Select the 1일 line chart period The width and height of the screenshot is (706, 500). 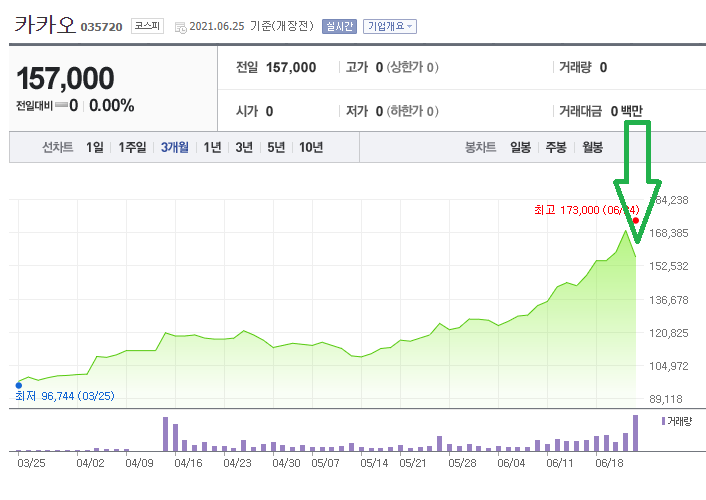[95, 147]
